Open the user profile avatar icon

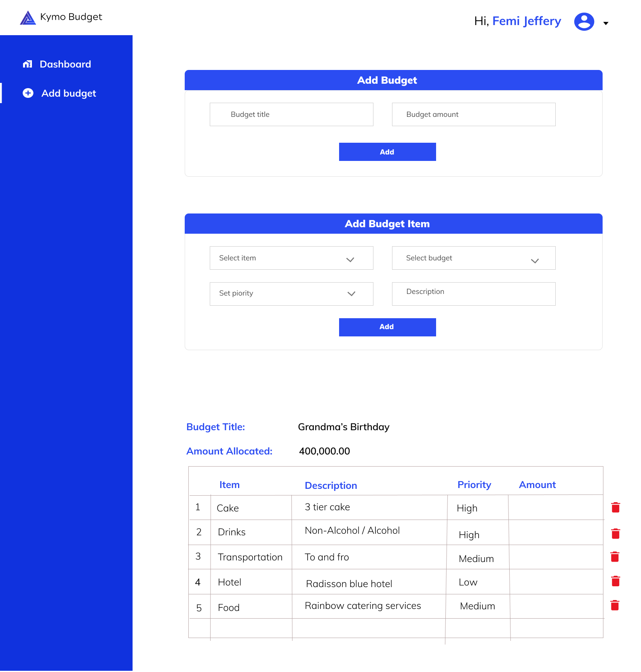point(584,22)
